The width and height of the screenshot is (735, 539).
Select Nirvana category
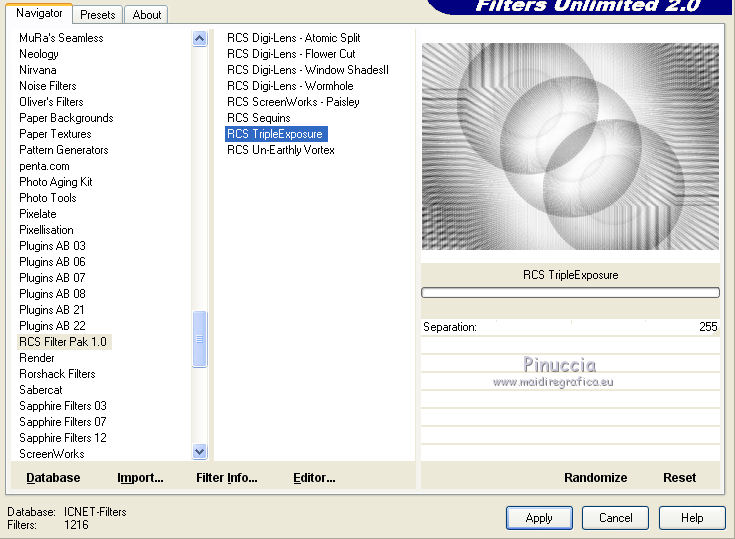(x=38, y=70)
